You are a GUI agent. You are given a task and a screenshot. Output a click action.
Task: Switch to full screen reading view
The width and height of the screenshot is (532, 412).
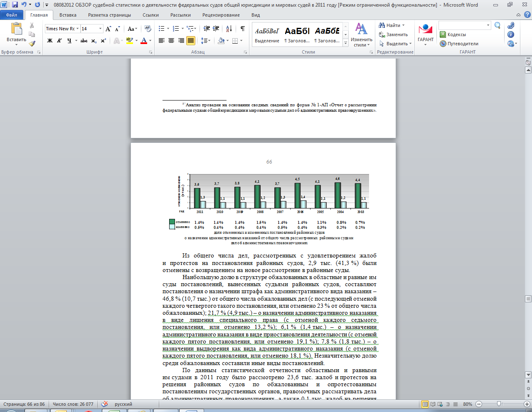click(x=433, y=404)
